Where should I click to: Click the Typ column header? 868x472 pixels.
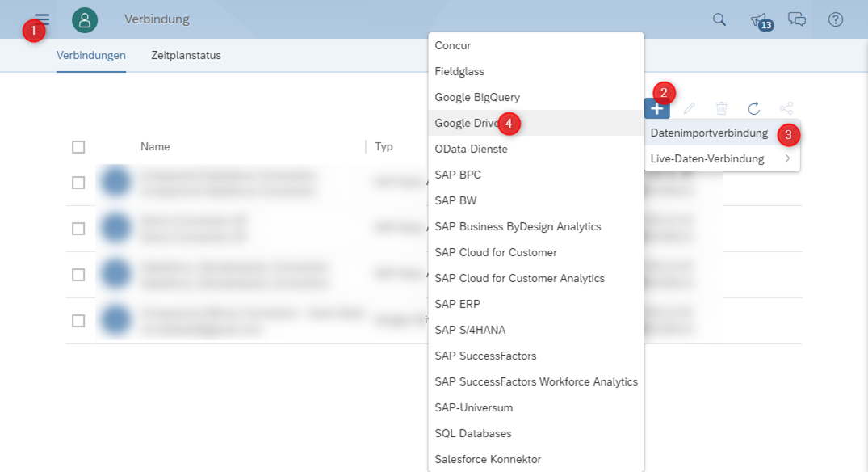(384, 147)
